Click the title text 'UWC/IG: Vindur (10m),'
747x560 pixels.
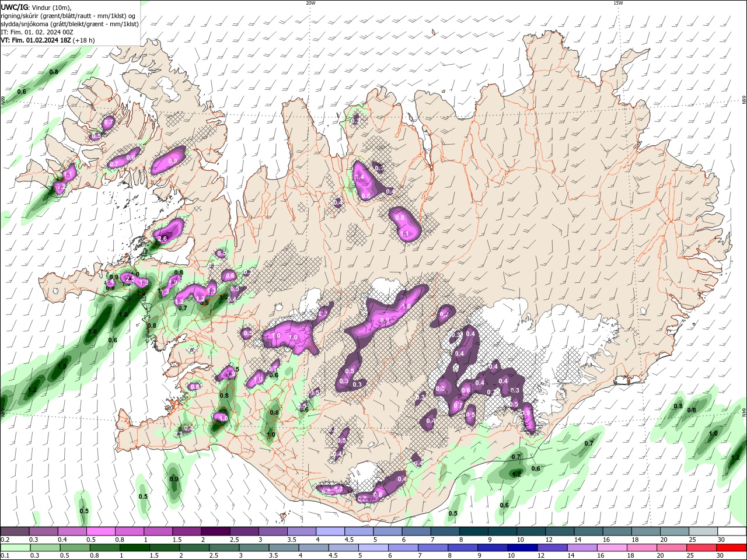point(37,7)
